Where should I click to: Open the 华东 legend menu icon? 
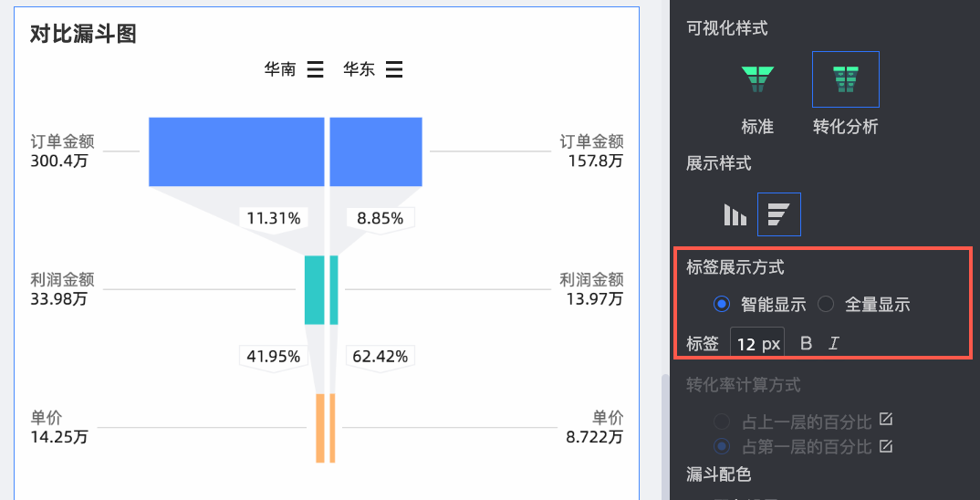click(x=394, y=69)
